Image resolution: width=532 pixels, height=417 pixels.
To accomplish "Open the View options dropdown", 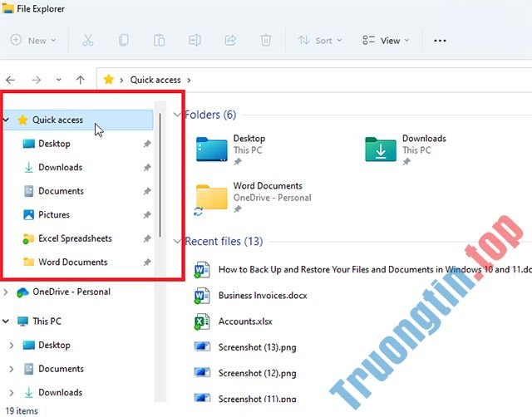I will tap(386, 41).
